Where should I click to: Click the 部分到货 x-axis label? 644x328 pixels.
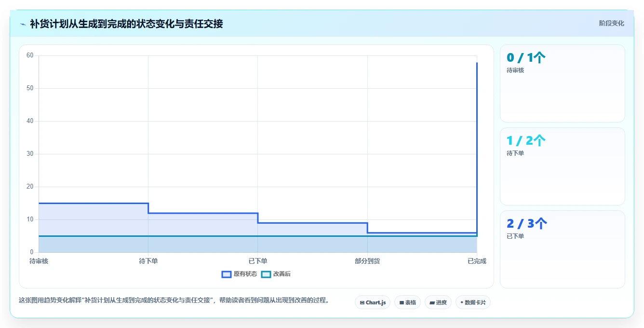(x=367, y=261)
